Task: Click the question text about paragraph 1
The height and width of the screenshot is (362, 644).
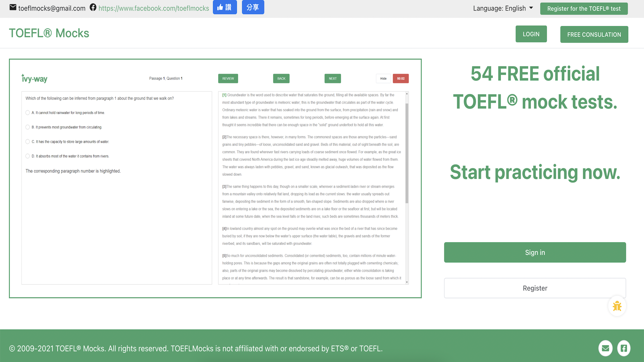Action: point(100,99)
